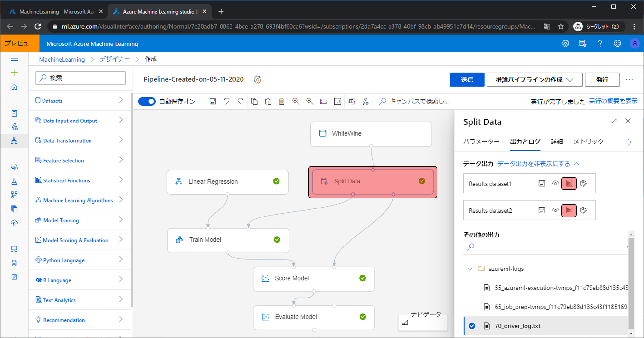Visualize Results dataset1 chart icon
The image size is (644, 338).
coord(569,183)
